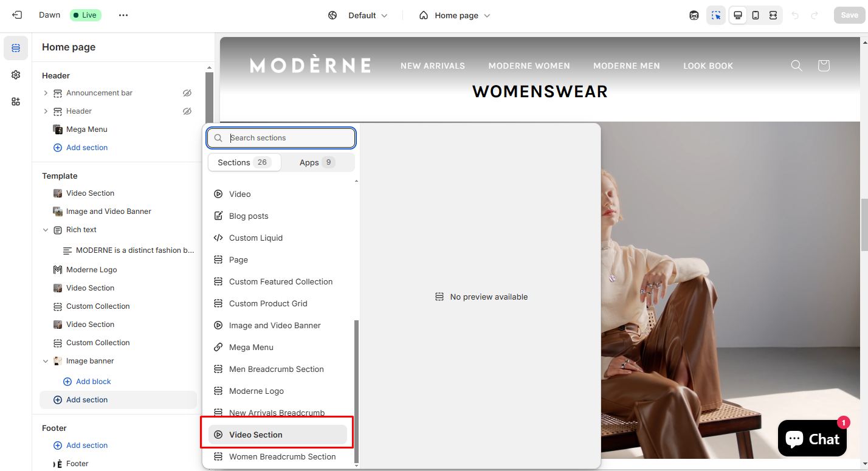Viewport: 868px width, 471px height.
Task: Open the Home page template dropdown
Action: click(455, 15)
